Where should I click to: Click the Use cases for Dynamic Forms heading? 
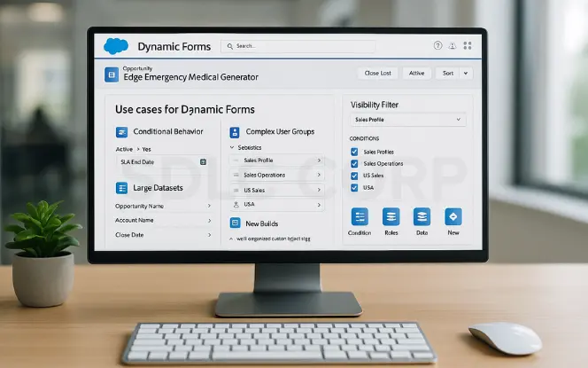click(x=185, y=110)
